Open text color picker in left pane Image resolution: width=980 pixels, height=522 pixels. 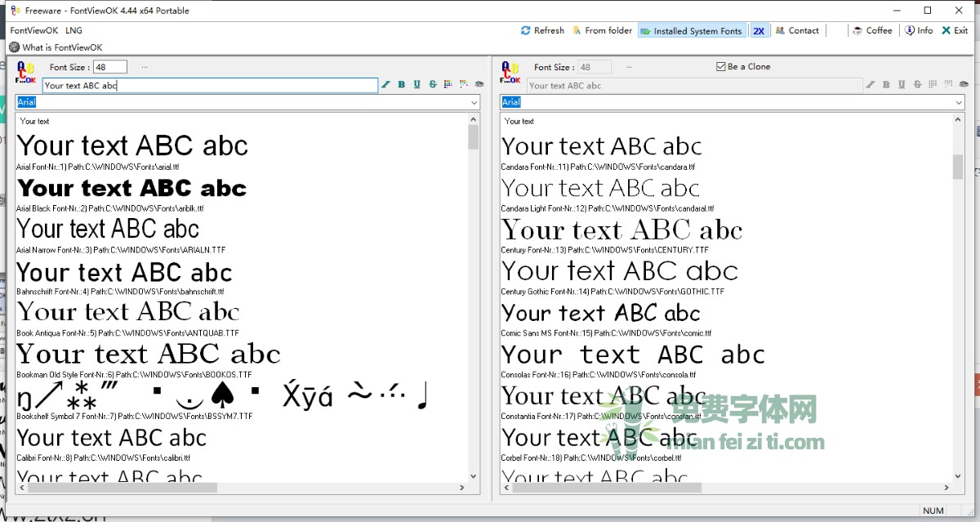pos(448,85)
